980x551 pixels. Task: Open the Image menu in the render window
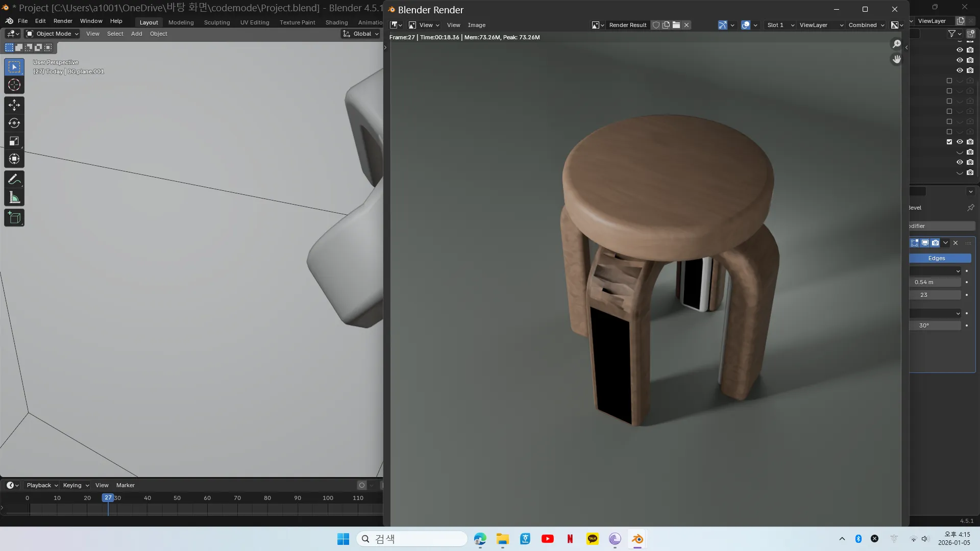click(476, 25)
